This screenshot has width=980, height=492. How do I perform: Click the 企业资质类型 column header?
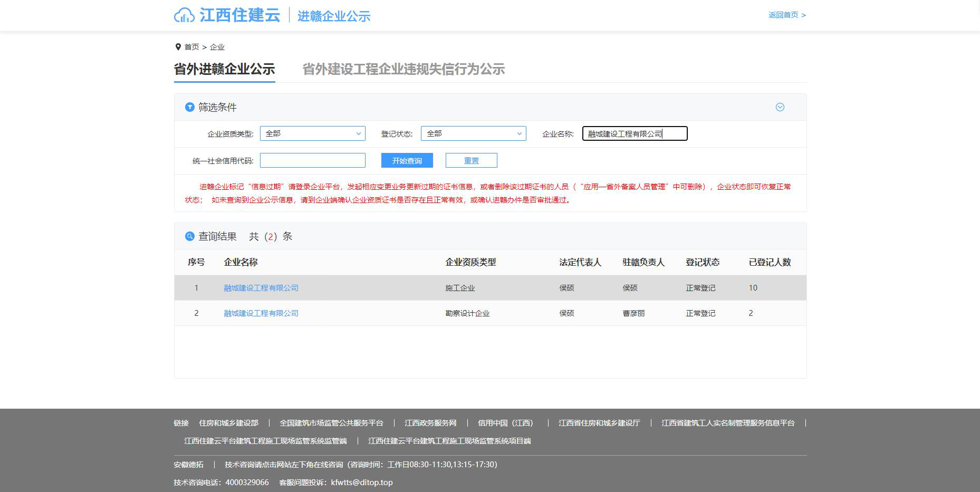(x=470, y=262)
